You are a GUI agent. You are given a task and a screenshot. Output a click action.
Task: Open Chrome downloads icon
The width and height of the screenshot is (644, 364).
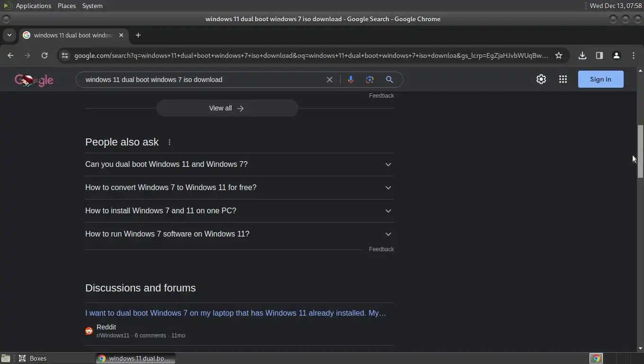coord(582,55)
